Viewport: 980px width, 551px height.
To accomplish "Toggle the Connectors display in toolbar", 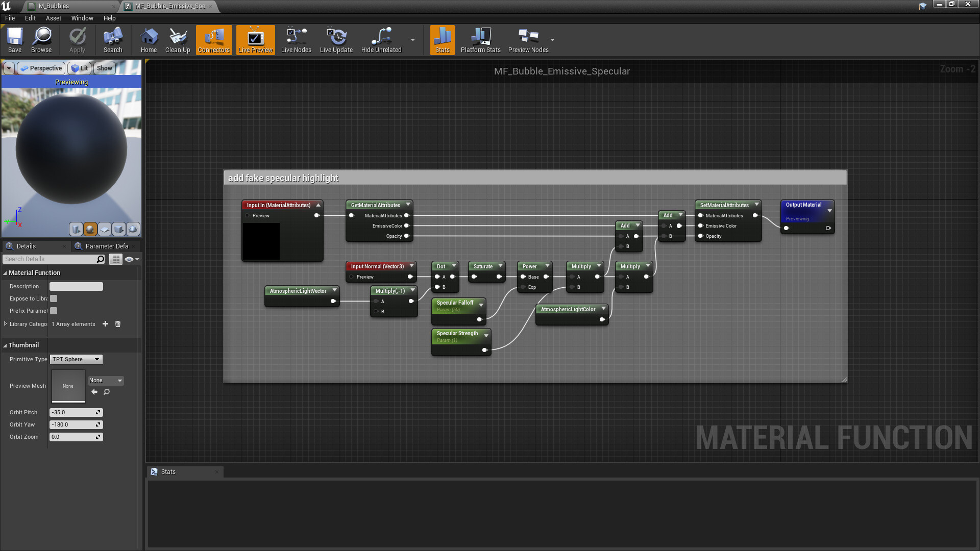I will pyautogui.click(x=214, y=40).
